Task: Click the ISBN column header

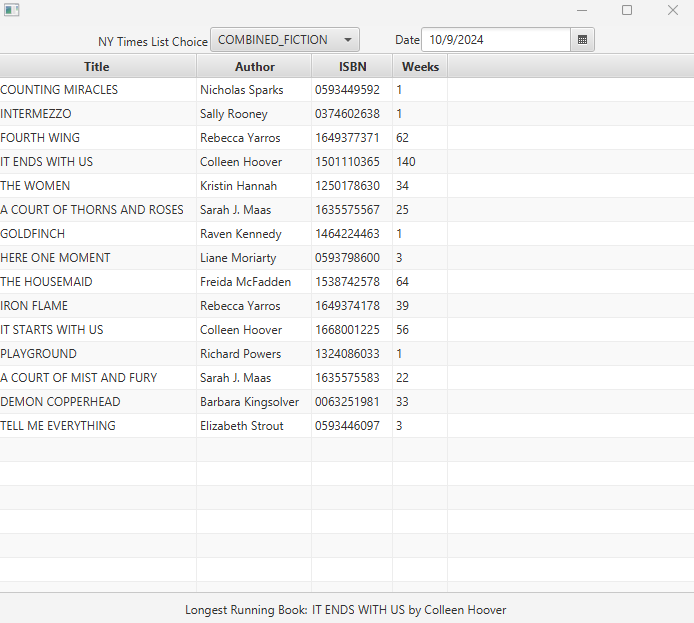Action: click(x=352, y=67)
